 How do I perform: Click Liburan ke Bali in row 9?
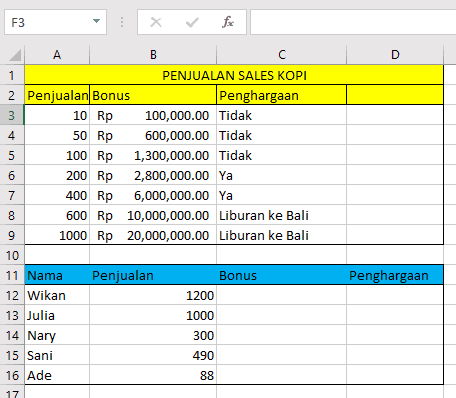tap(282, 235)
